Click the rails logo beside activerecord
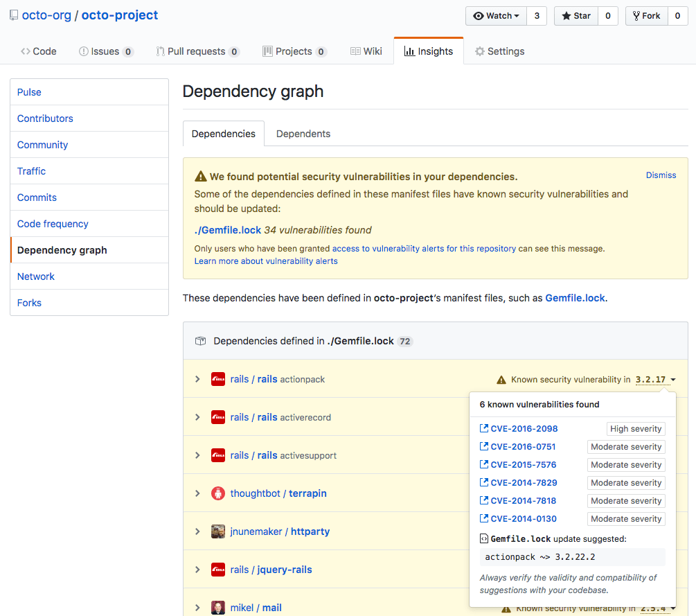The image size is (696, 616). coord(218,417)
